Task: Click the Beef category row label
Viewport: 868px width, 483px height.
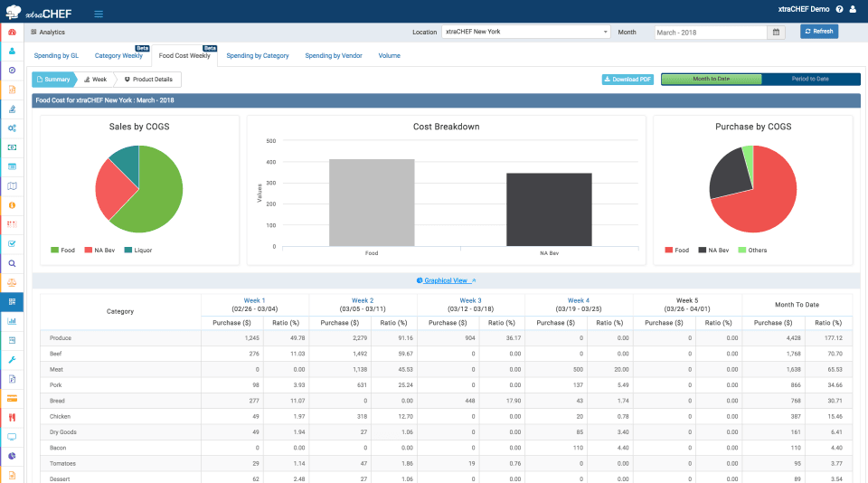Action: click(55, 354)
